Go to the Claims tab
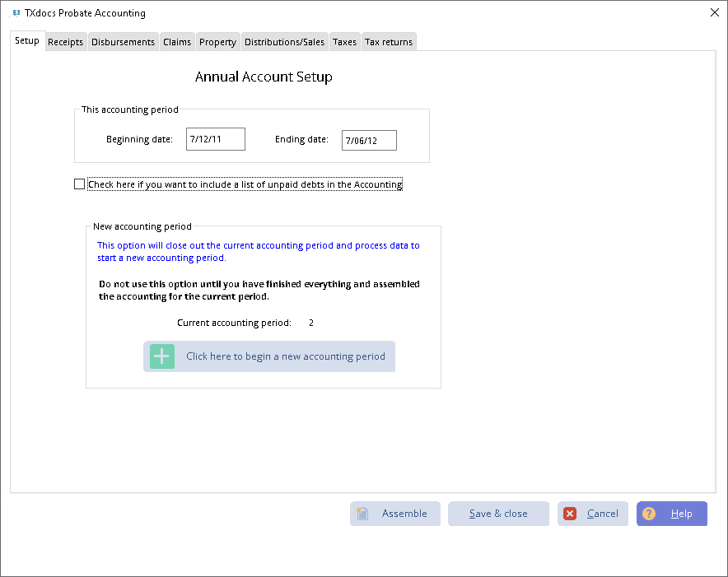728x577 pixels. pyautogui.click(x=177, y=42)
